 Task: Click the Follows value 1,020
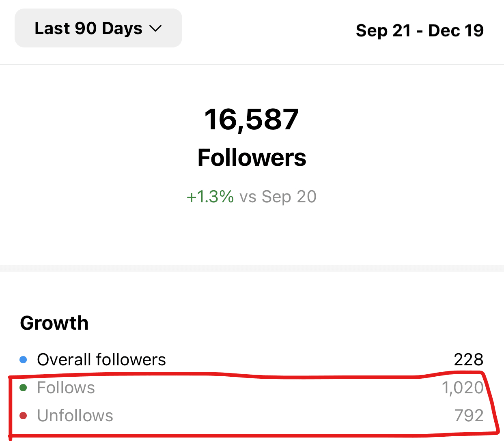coord(463,388)
